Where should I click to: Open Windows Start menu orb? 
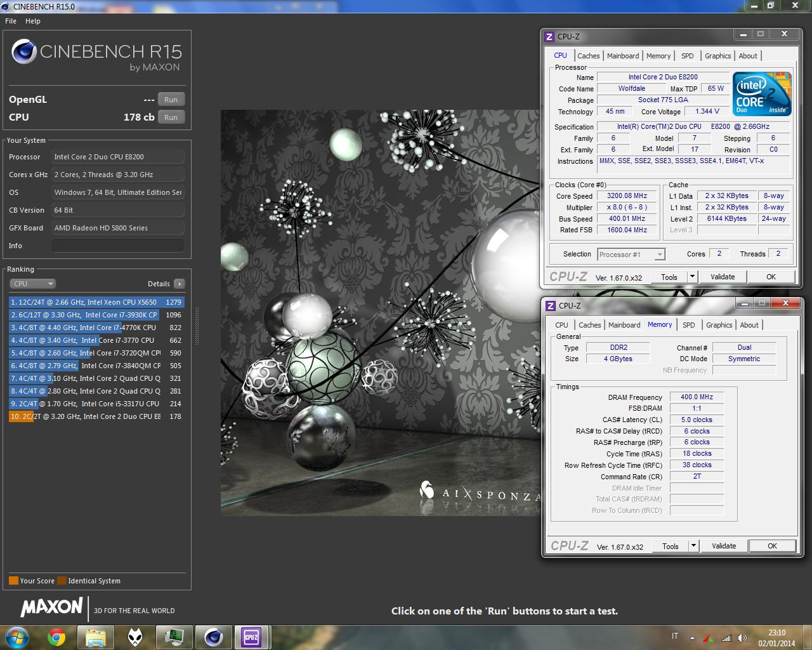17,637
